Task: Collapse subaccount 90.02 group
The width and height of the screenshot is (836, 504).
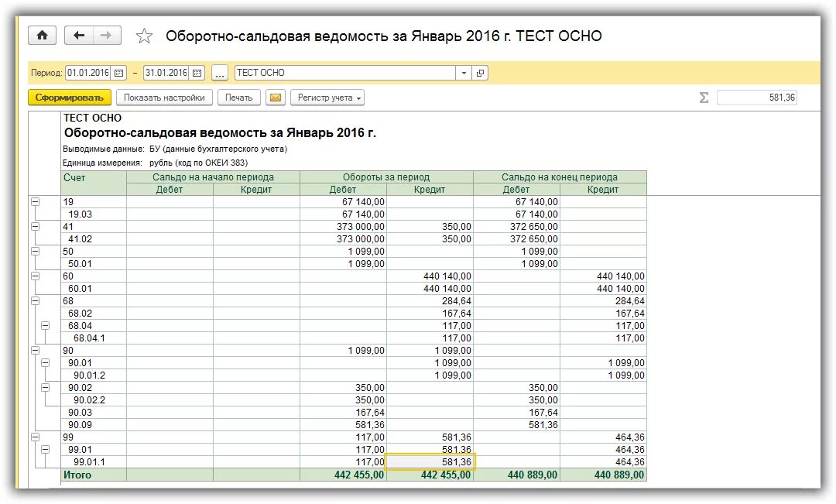Action: coord(46,388)
